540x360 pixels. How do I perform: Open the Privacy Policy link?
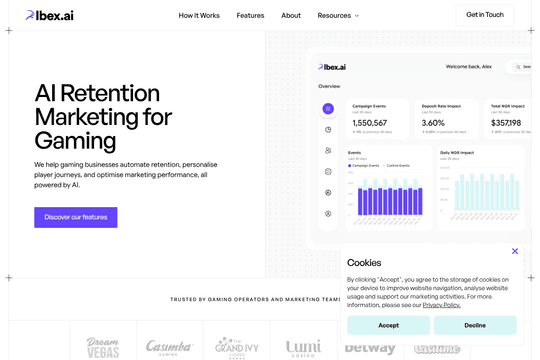point(442,305)
